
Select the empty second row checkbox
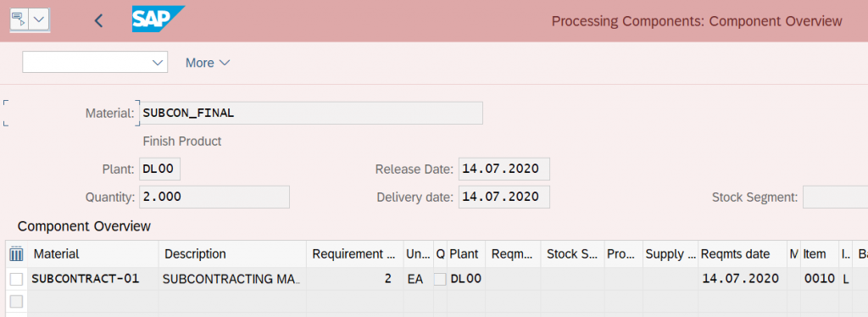coord(17,302)
